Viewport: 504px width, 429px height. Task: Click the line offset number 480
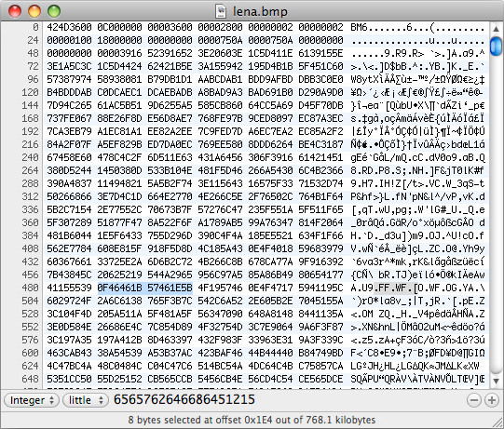click(30, 288)
